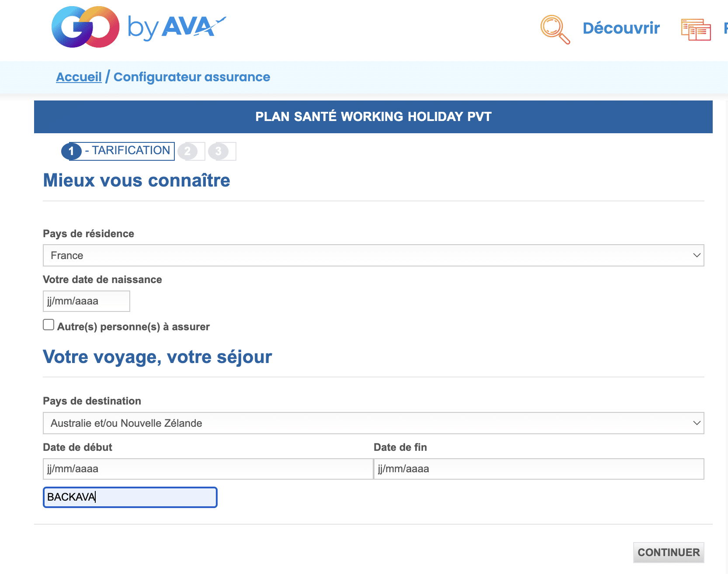Click Configurateur assurance breadcrumb text
Screen dimensions: 728x574
pos(192,77)
